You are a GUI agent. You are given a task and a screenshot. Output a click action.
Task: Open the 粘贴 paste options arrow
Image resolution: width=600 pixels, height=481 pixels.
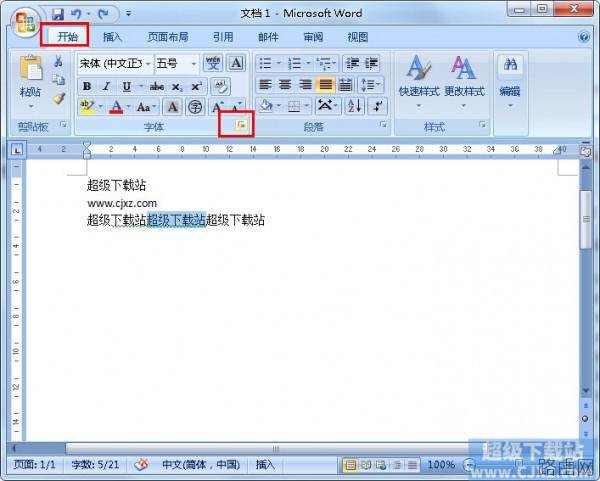(x=31, y=106)
